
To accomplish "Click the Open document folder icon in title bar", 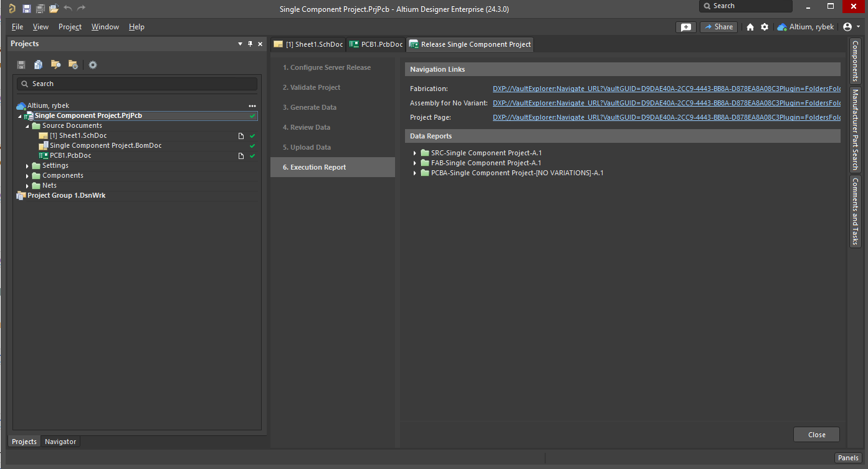I will point(54,9).
